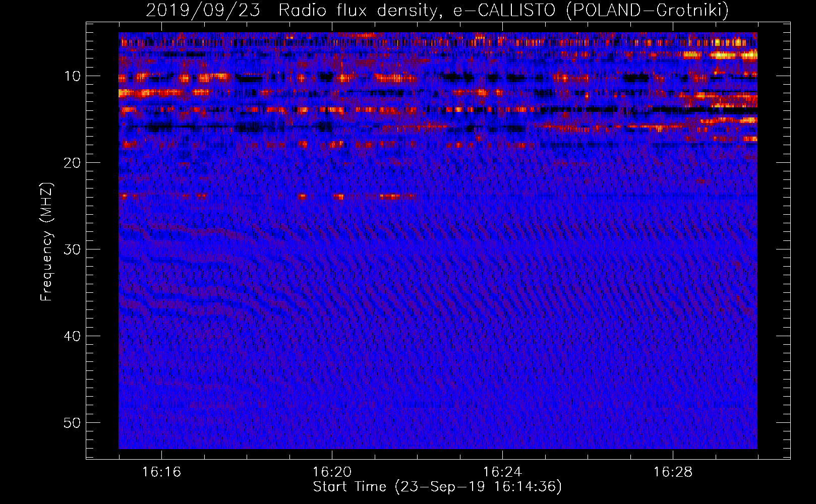Click the 'Start Time (23-Sep-19 16:14:36)' label

coord(437,487)
